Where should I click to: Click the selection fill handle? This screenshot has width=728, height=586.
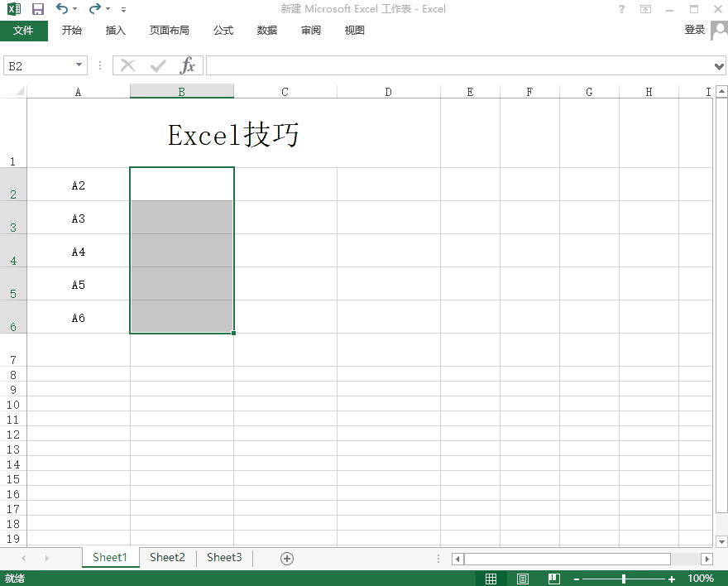[233, 333]
